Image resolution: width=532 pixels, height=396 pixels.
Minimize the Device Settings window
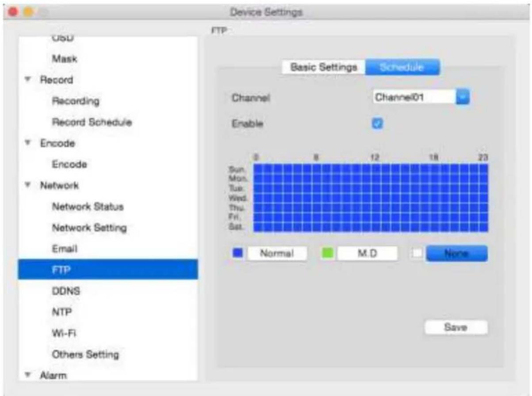tap(29, 12)
